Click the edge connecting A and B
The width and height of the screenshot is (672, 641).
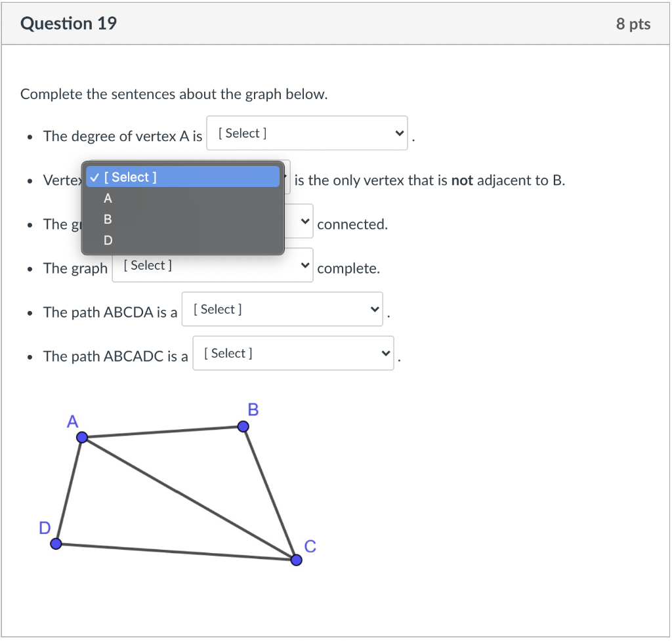click(163, 432)
